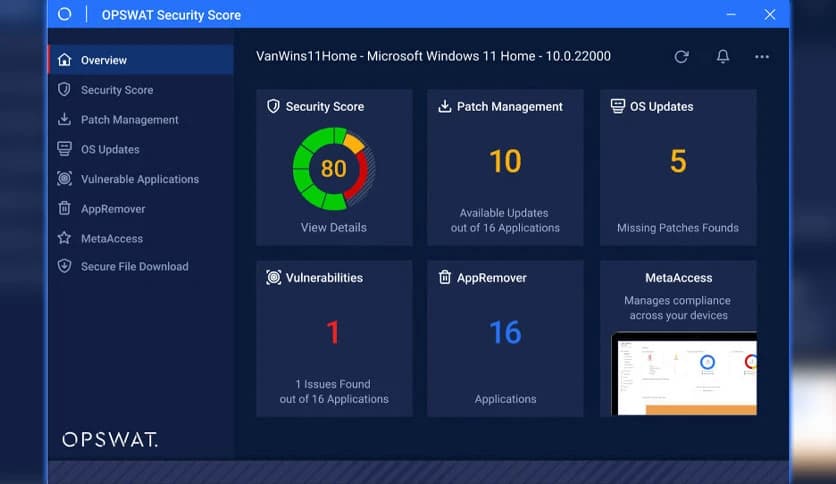This screenshot has width=836, height=484.
Task: Refresh the scan with the reload icon
Action: coord(681,57)
